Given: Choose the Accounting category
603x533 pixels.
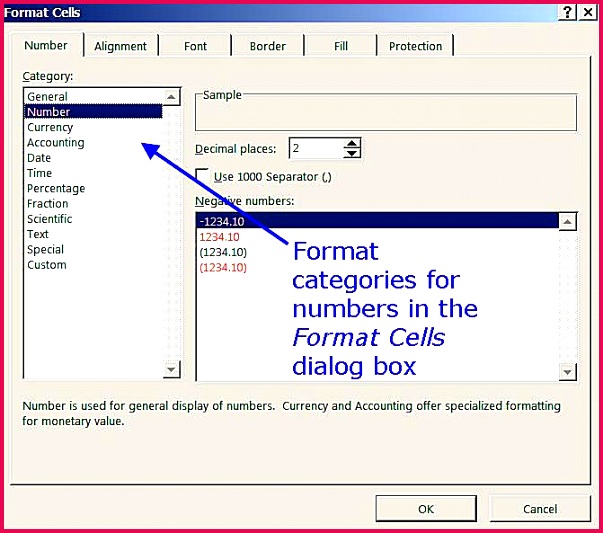Looking at the screenshot, I should (x=93, y=142).
